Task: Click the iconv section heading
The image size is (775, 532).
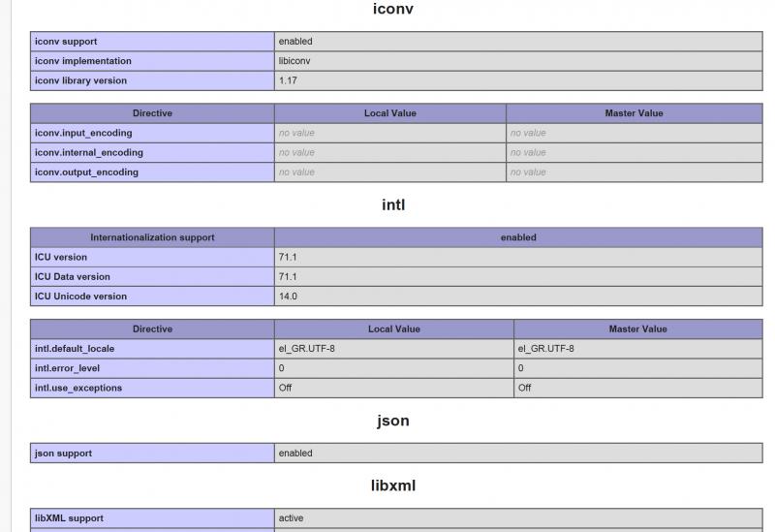Action: pyautogui.click(x=393, y=9)
